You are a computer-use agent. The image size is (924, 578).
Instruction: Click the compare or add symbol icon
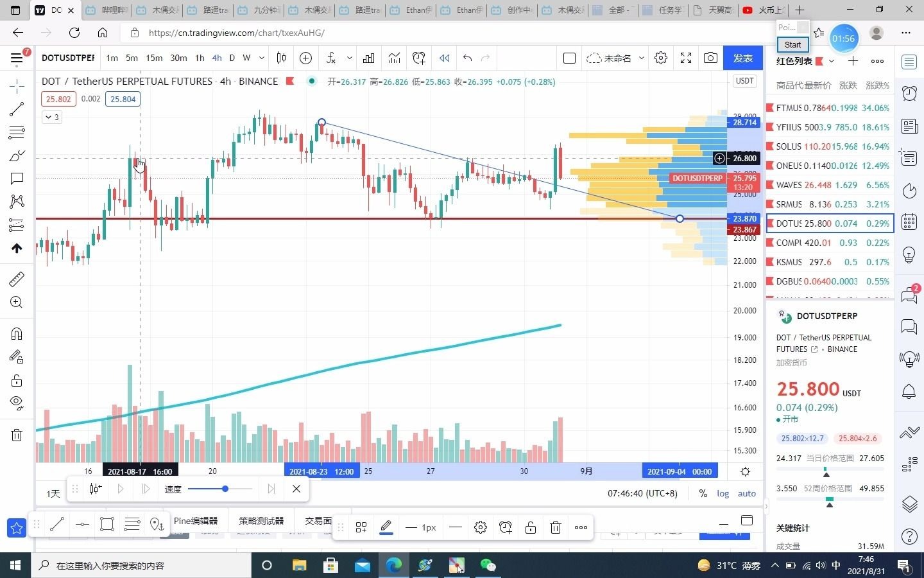point(306,58)
